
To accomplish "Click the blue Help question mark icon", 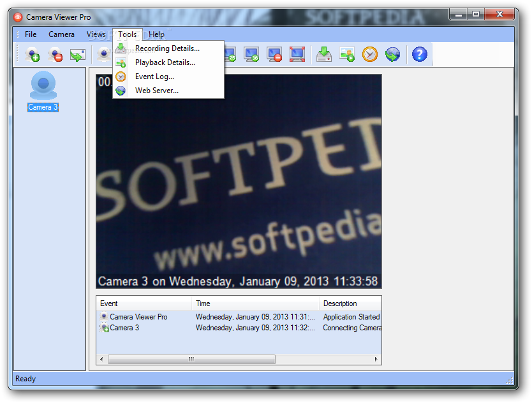I will (x=420, y=54).
